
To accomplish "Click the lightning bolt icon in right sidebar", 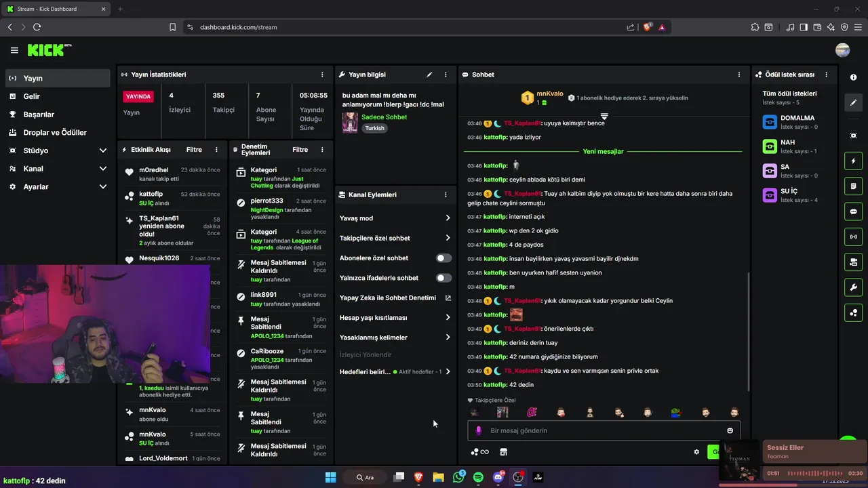I will (853, 161).
